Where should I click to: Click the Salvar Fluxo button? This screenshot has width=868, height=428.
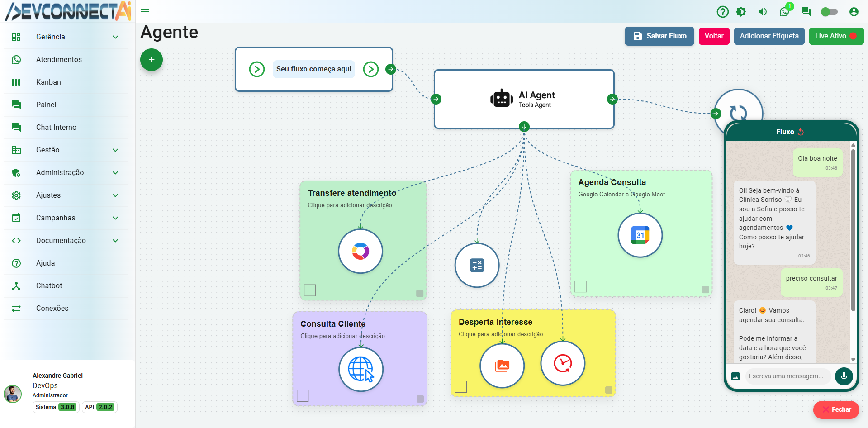(x=659, y=36)
